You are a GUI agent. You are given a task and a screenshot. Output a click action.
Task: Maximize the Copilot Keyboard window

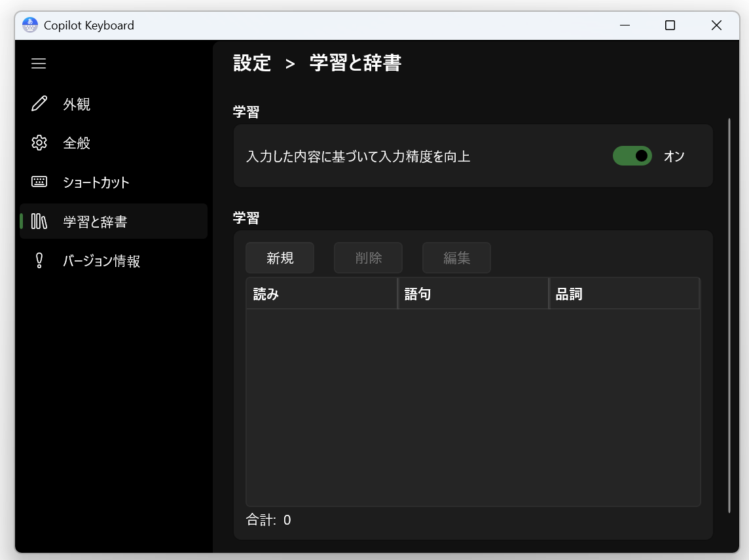pyautogui.click(x=670, y=26)
